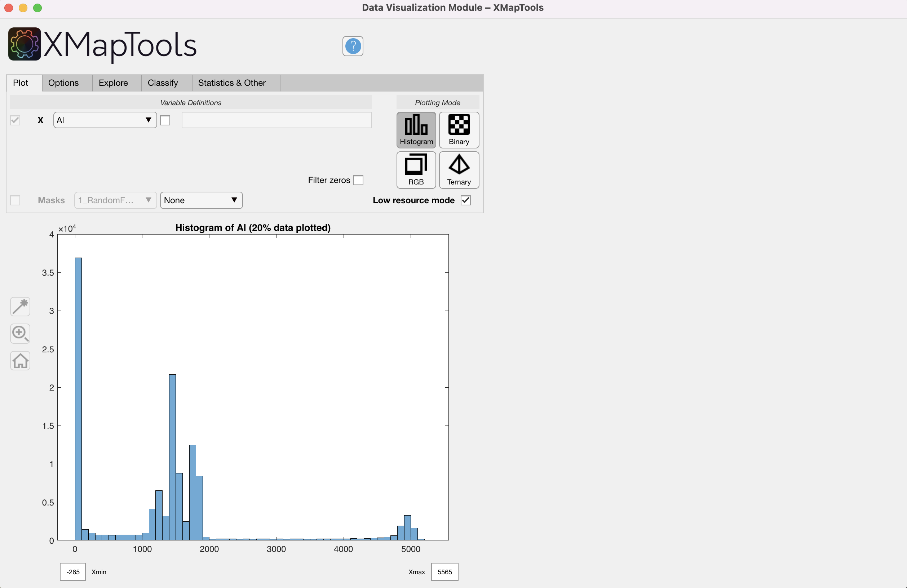This screenshot has height=588, width=907.
Task: Disable Low resource mode
Action: [465, 200]
